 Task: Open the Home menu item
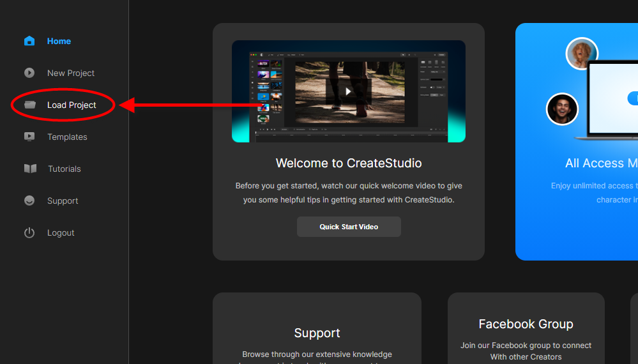59,41
